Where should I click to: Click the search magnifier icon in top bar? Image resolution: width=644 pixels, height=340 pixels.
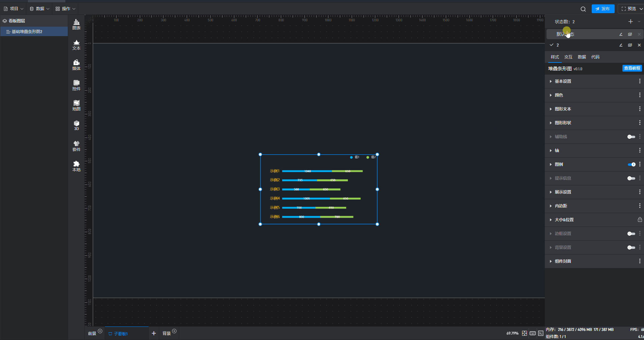583,9
